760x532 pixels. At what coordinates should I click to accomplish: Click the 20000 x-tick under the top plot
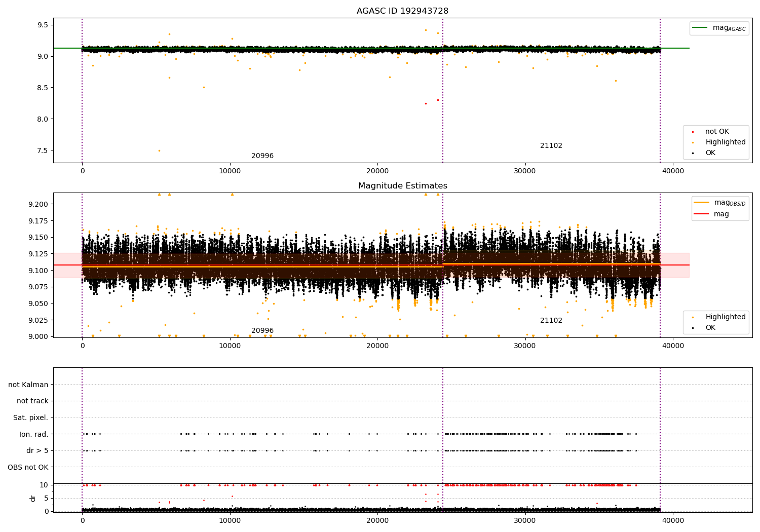[x=377, y=171]
